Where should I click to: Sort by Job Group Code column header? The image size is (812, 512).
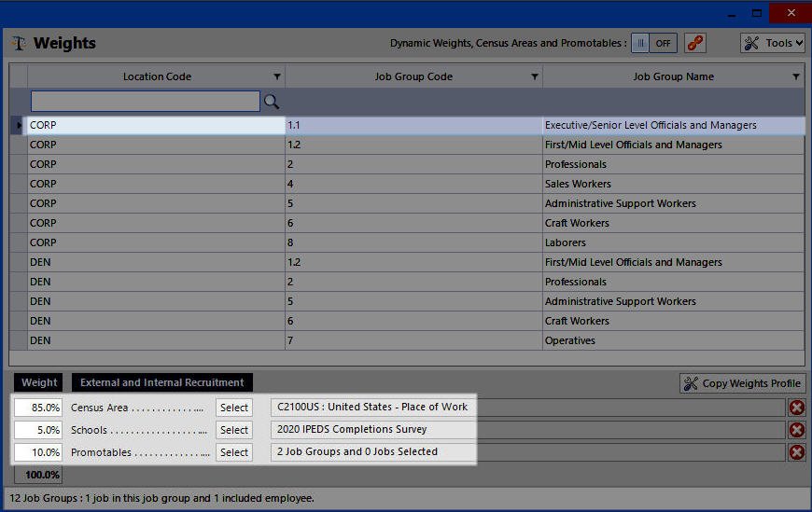(413, 76)
